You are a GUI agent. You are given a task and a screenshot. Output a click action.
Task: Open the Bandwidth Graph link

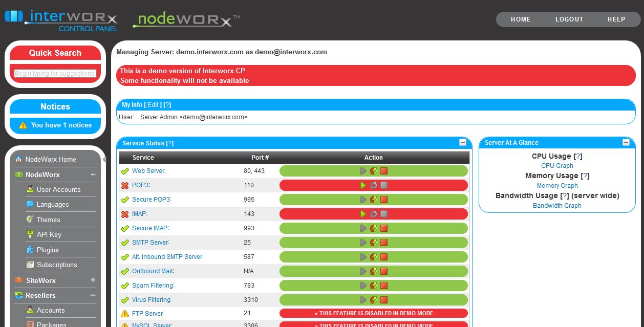[557, 206]
